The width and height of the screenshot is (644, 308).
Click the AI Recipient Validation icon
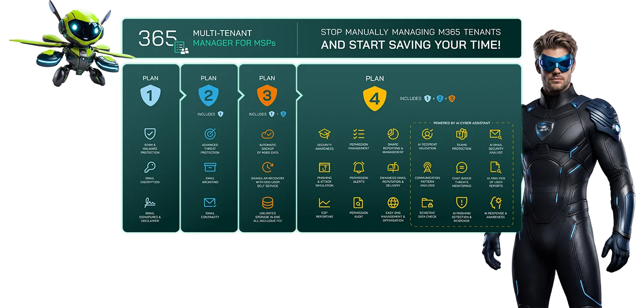(427, 134)
